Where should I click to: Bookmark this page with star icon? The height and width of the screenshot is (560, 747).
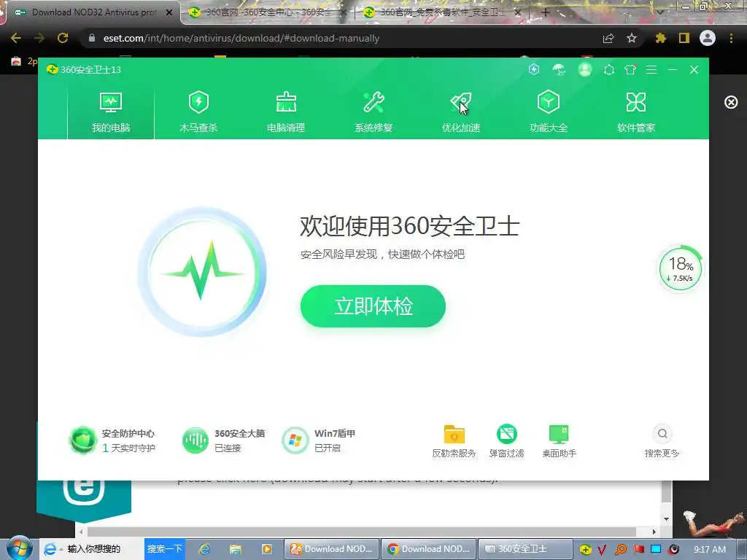(631, 38)
